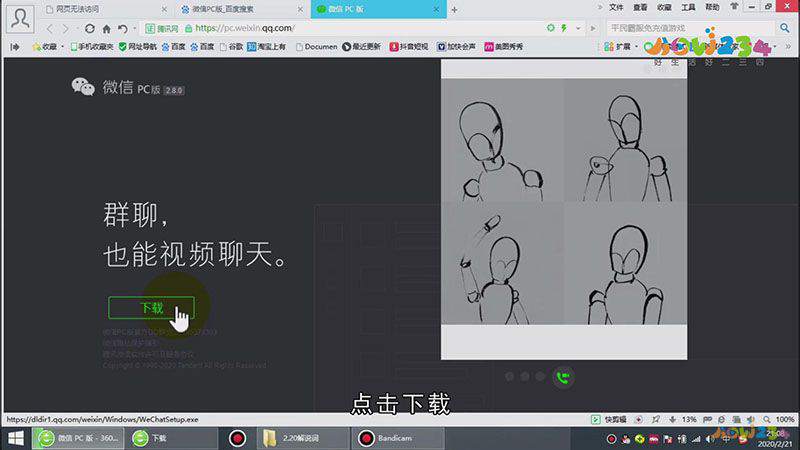Go forward with the browser forward arrow
Image resolution: width=800 pixels, height=450 pixels.
click(x=65, y=29)
